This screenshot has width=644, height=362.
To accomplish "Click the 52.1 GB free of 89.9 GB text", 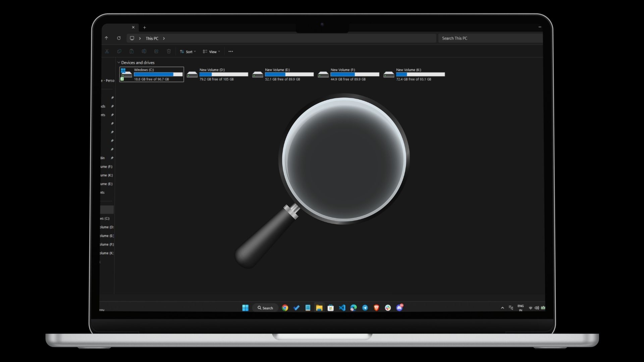I will tap(282, 79).
